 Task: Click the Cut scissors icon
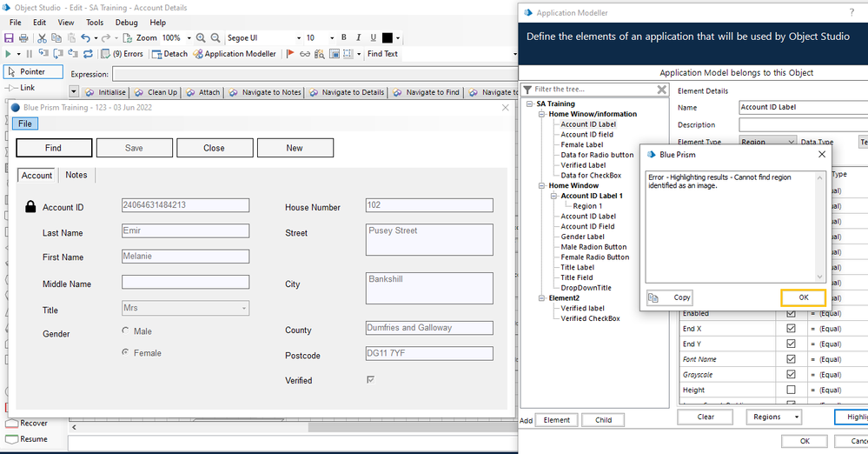click(x=42, y=38)
